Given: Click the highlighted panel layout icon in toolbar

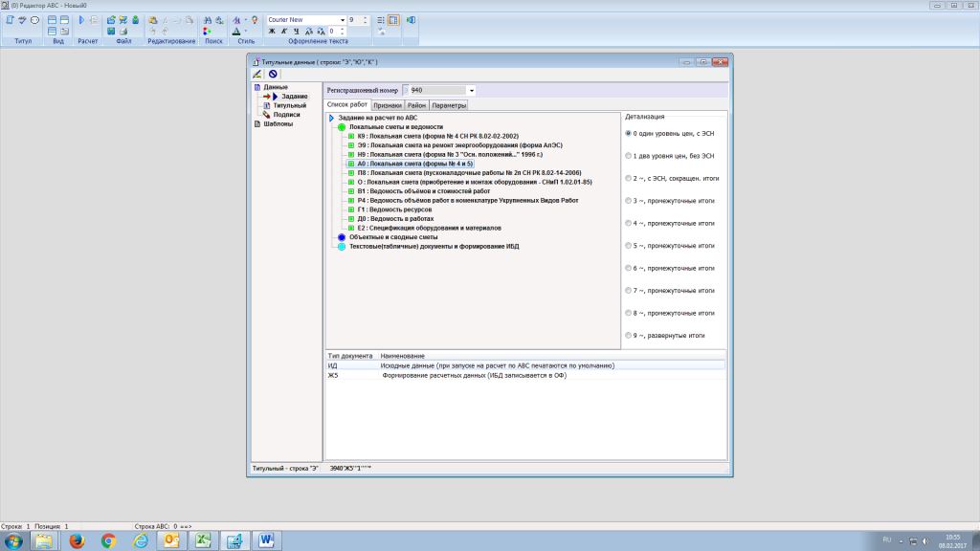Looking at the screenshot, I should pyautogui.click(x=393, y=20).
